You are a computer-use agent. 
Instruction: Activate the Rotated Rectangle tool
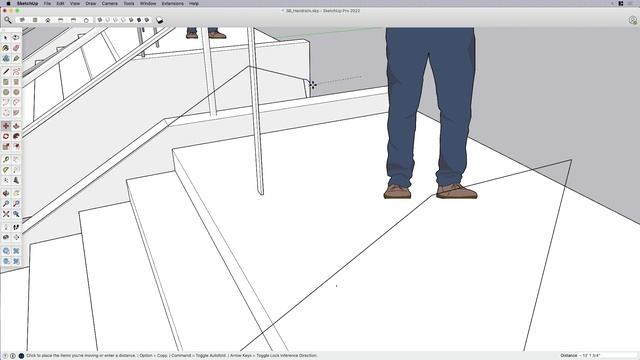[16, 82]
